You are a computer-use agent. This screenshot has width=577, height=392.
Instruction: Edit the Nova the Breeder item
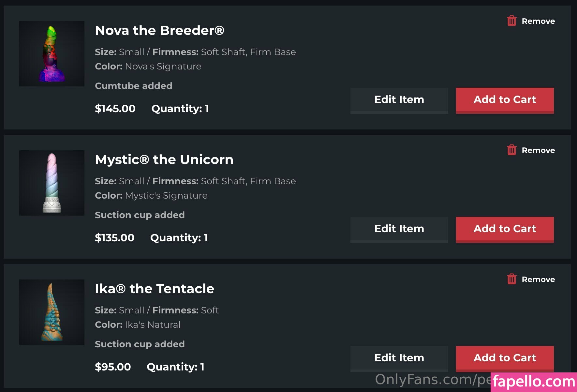pos(399,100)
